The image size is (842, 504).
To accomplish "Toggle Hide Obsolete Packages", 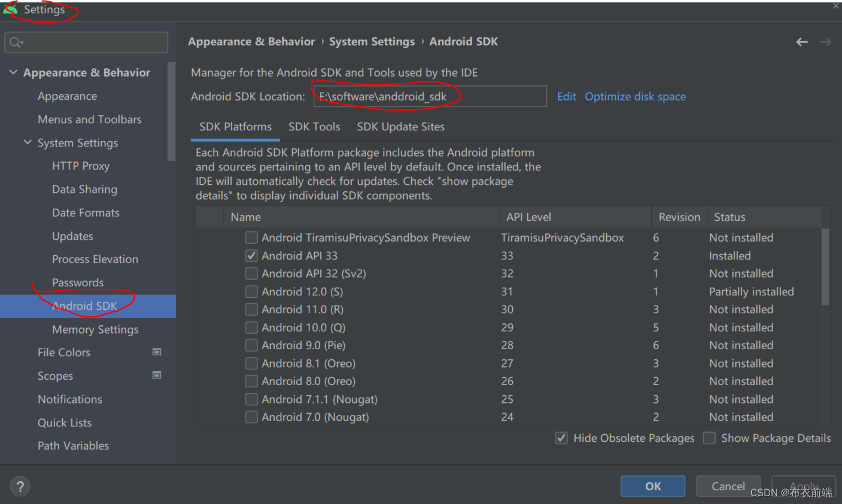I will coord(561,438).
